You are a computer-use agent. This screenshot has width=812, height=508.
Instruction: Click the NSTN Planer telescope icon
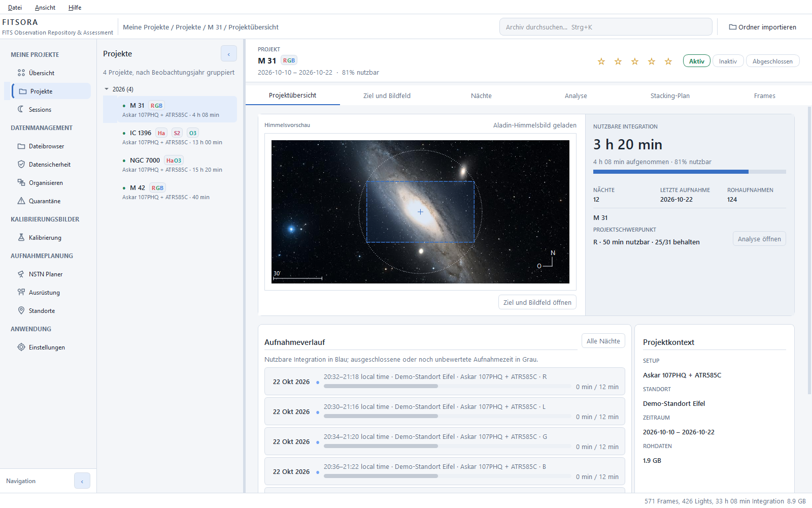pyautogui.click(x=21, y=274)
